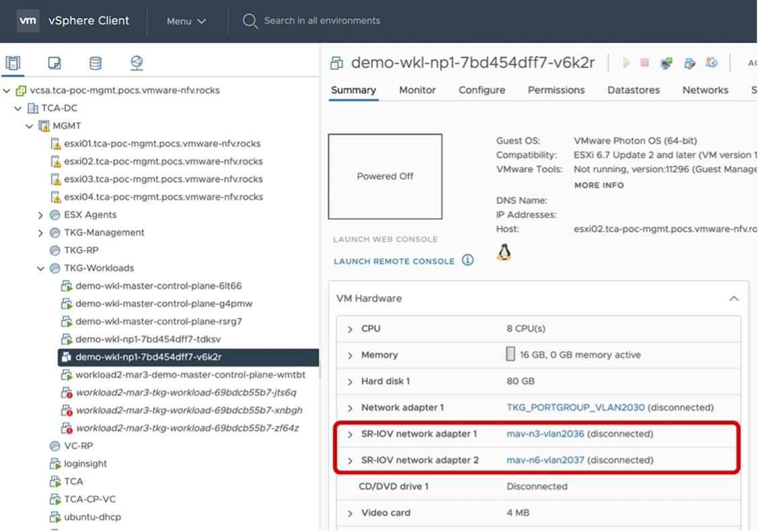Click the TKG_PORTGROUP_VLAN2030 network link
Image resolution: width=760 pixels, height=532 pixels.
(x=575, y=408)
